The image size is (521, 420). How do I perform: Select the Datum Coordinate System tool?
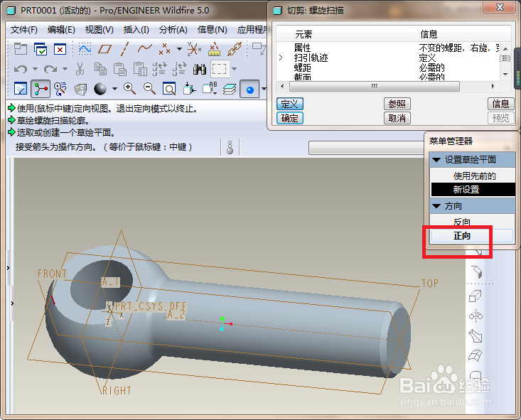tap(194, 49)
